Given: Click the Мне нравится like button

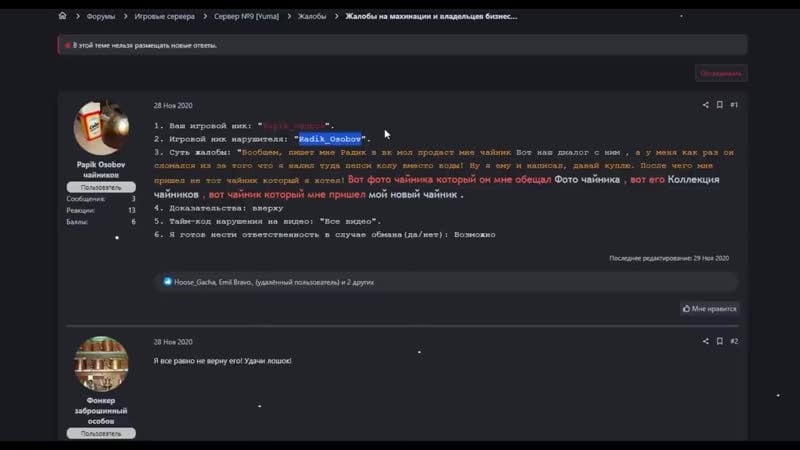Looking at the screenshot, I should (x=710, y=309).
